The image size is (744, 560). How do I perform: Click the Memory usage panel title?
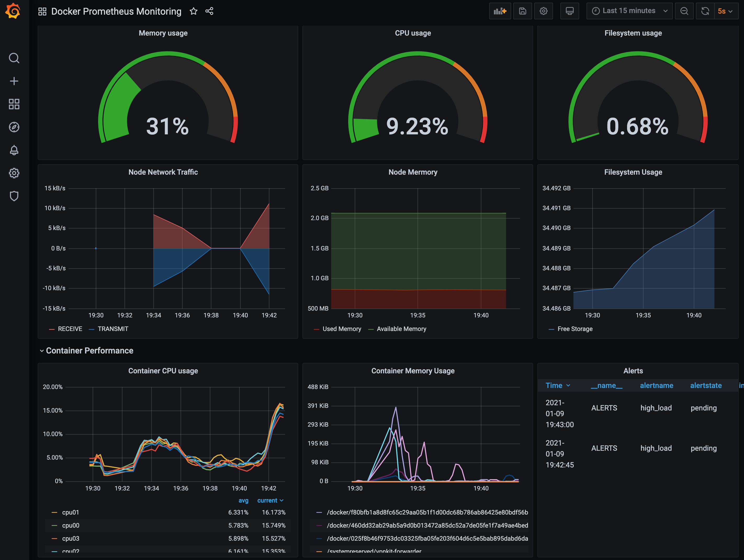[163, 33]
